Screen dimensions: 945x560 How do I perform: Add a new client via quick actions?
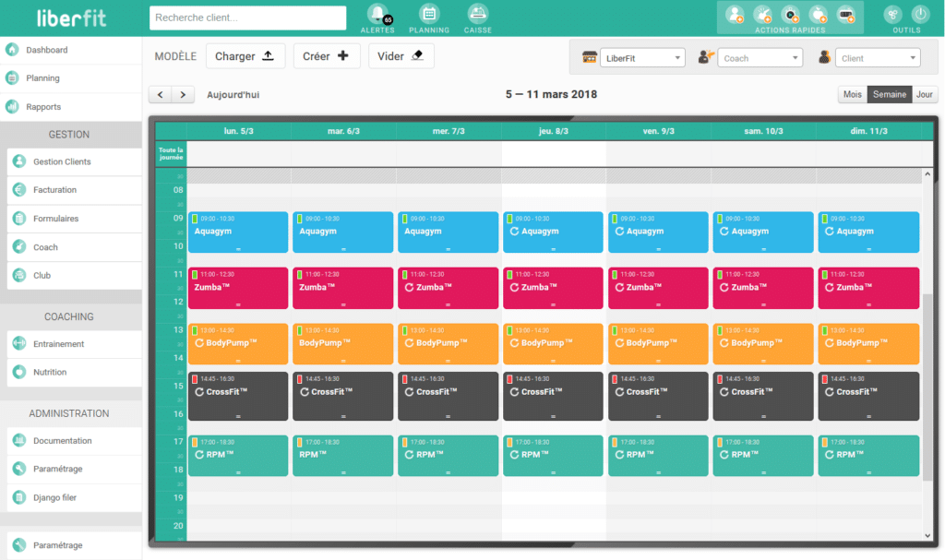[x=736, y=16]
